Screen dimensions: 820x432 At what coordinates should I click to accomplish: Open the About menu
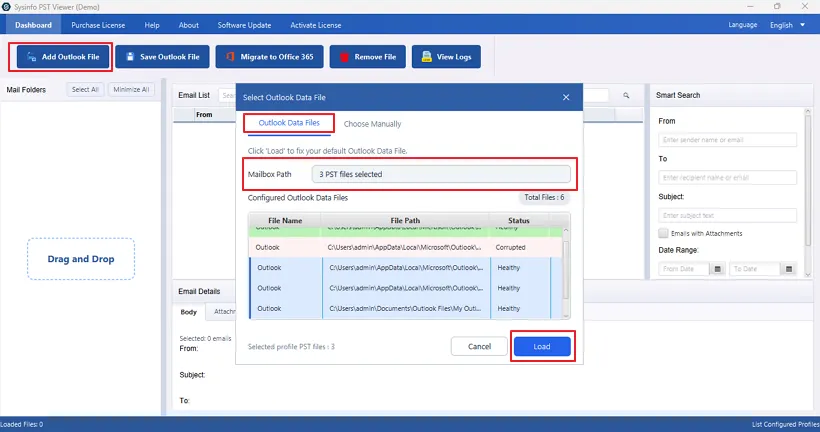coord(189,25)
